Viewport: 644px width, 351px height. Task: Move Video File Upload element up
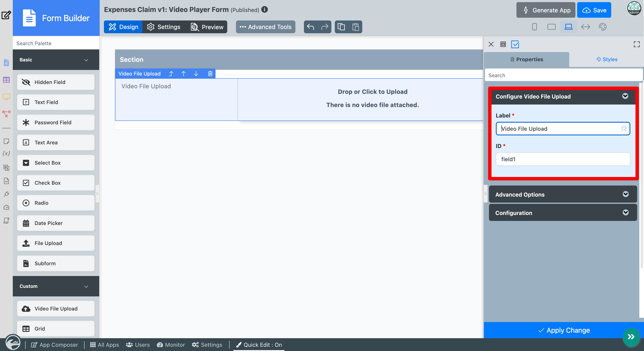(184, 74)
